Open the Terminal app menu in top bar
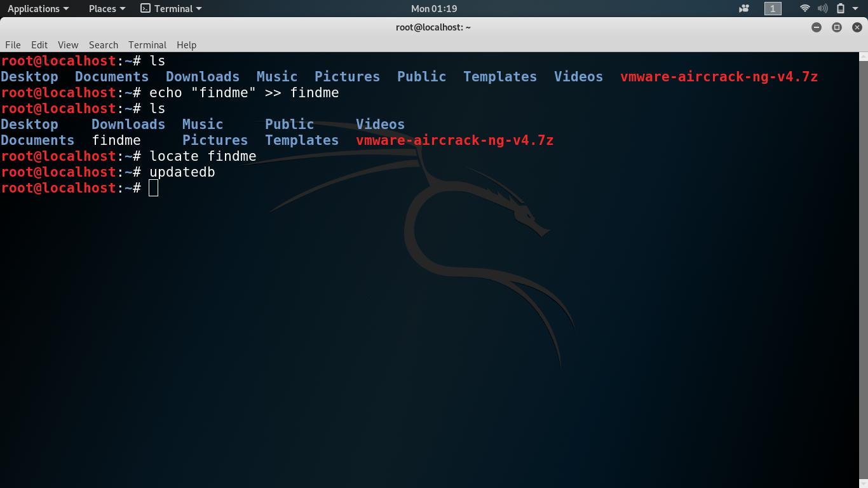 [x=172, y=8]
